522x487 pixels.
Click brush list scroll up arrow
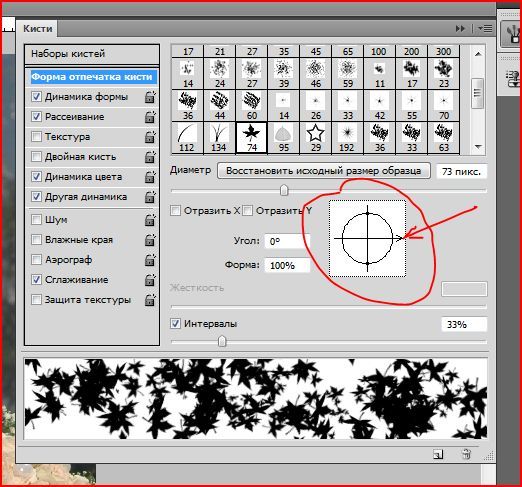point(478,54)
